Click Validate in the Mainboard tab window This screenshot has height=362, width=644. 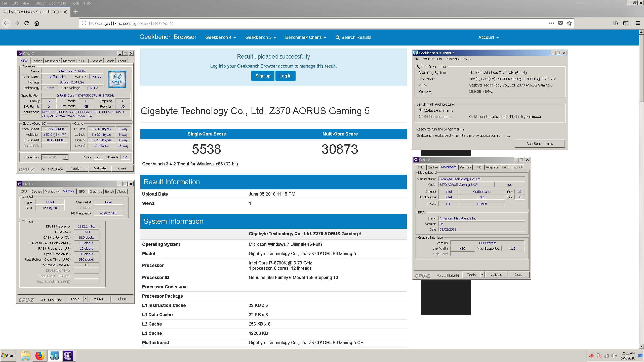click(496, 275)
